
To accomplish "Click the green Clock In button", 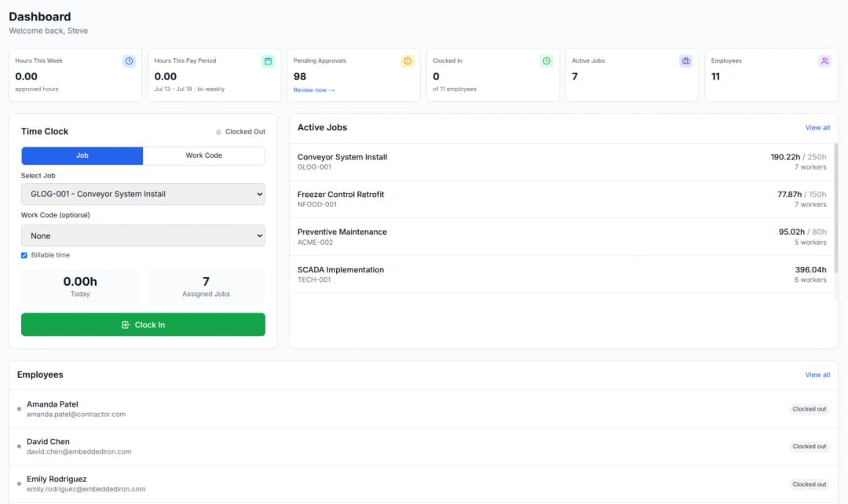I will click(143, 324).
